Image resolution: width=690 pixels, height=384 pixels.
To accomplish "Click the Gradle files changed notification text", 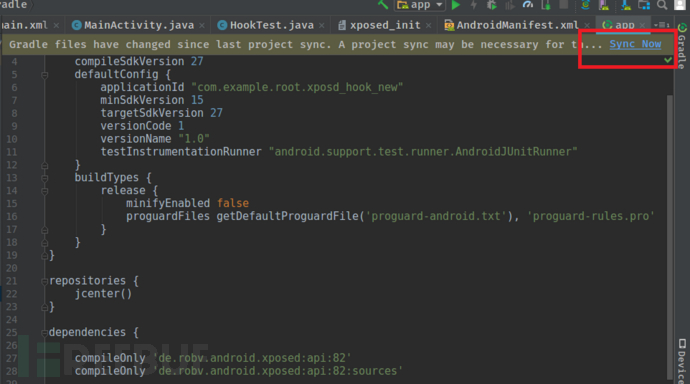I will (305, 44).
